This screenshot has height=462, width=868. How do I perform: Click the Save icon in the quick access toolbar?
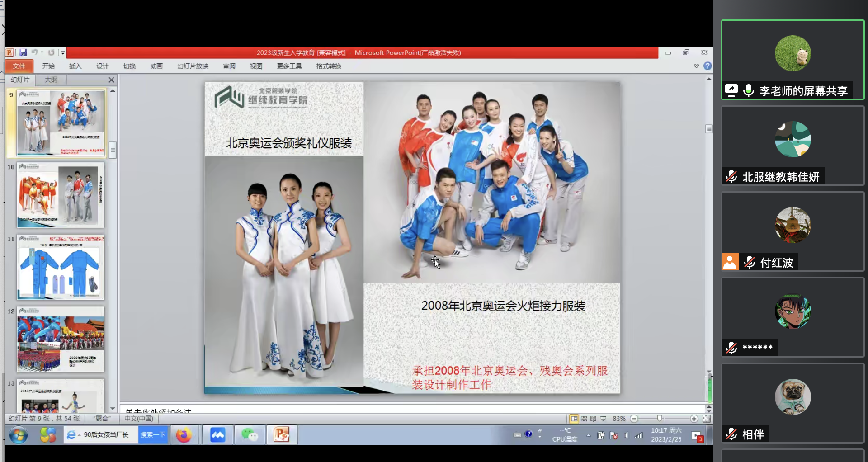[x=23, y=52]
